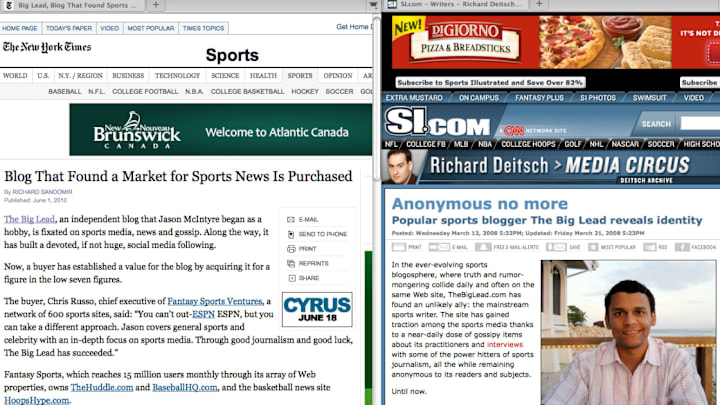
Task: Open Fantasy Plus in the SI top menu
Action: [539, 98]
